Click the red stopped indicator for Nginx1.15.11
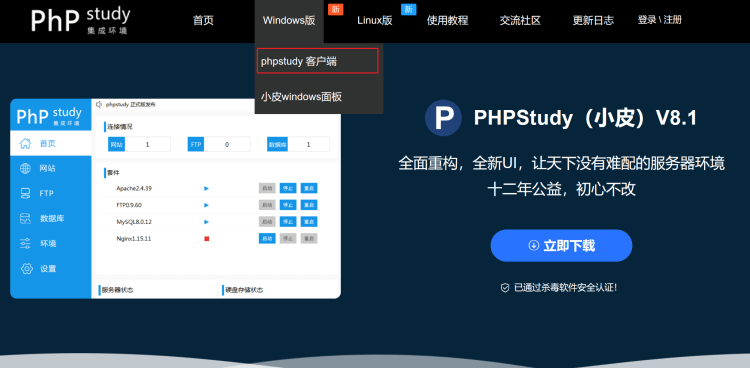The image size is (750, 368). (207, 238)
